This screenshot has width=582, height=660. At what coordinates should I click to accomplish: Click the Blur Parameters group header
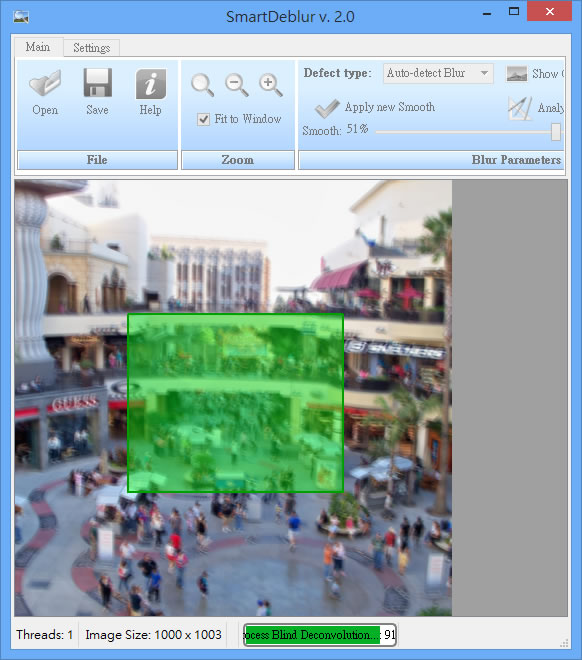coord(431,160)
